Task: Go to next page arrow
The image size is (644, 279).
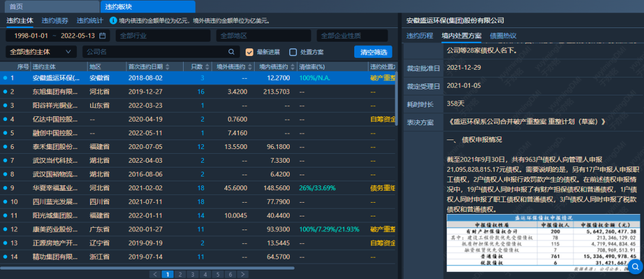Action: point(243,274)
